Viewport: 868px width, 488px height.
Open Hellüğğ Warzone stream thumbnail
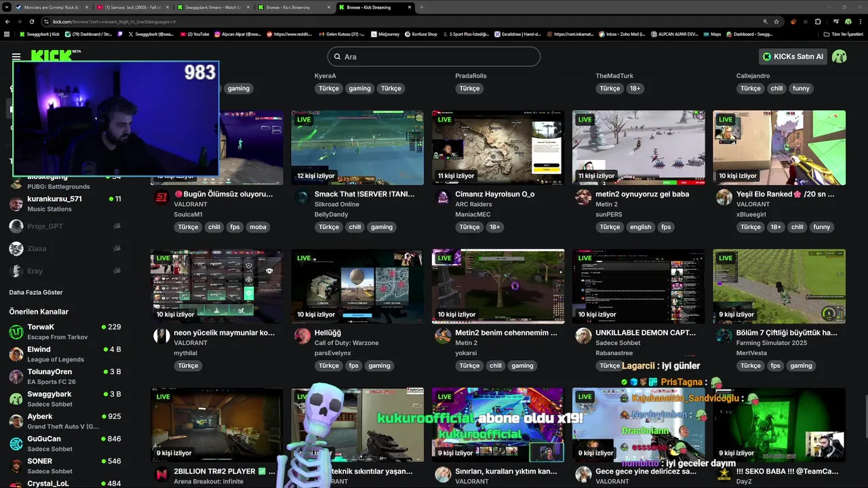point(357,286)
